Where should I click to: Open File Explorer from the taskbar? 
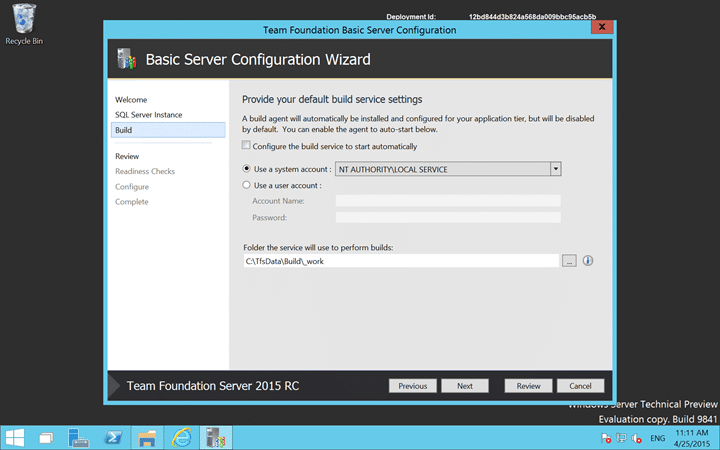(x=147, y=438)
